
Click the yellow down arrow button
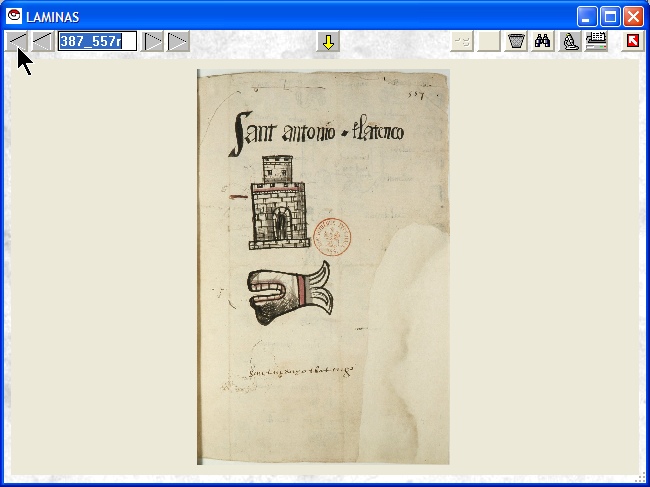(328, 41)
